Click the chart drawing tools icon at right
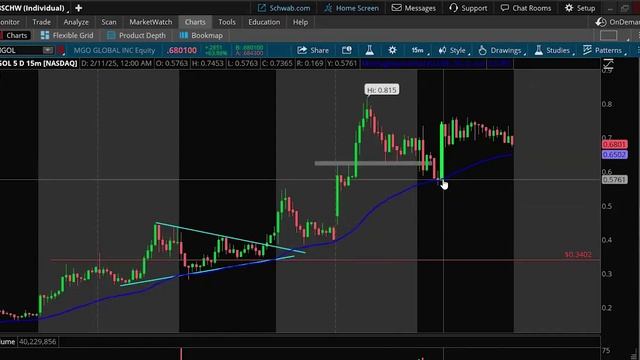 click(x=608, y=64)
